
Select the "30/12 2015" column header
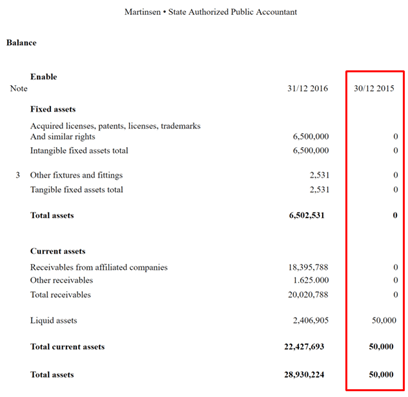(374, 88)
